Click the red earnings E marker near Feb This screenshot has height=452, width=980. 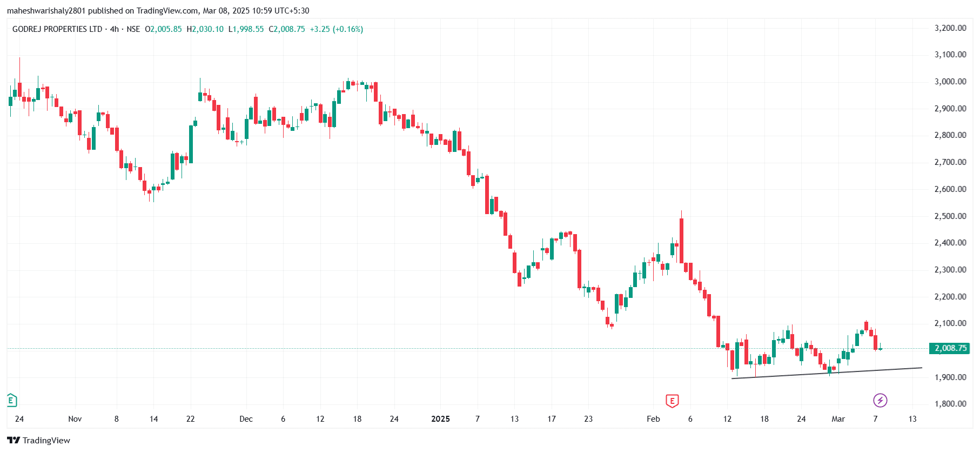672,401
